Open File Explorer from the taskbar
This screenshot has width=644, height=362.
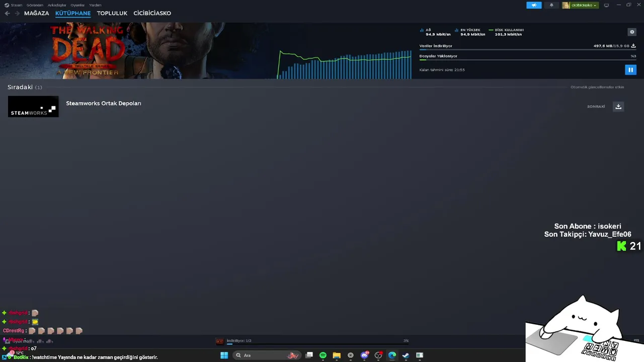tap(337, 355)
